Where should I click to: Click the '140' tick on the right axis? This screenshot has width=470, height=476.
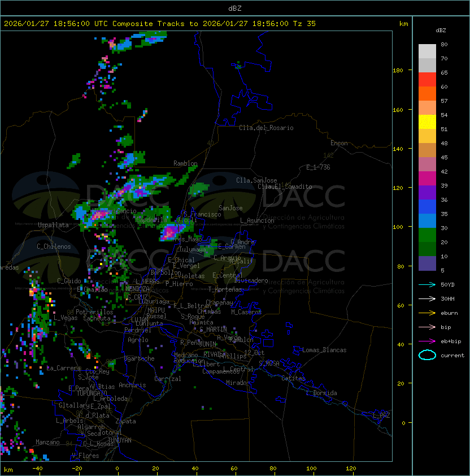pyautogui.click(x=398, y=149)
